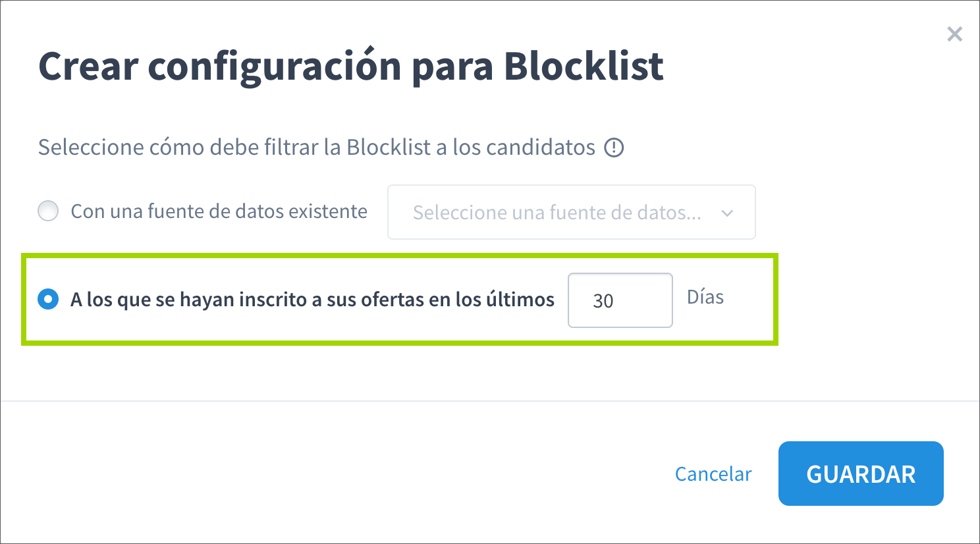
Task: Click the 'Crear configuración para Blocklist' title
Action: (350, 66)
